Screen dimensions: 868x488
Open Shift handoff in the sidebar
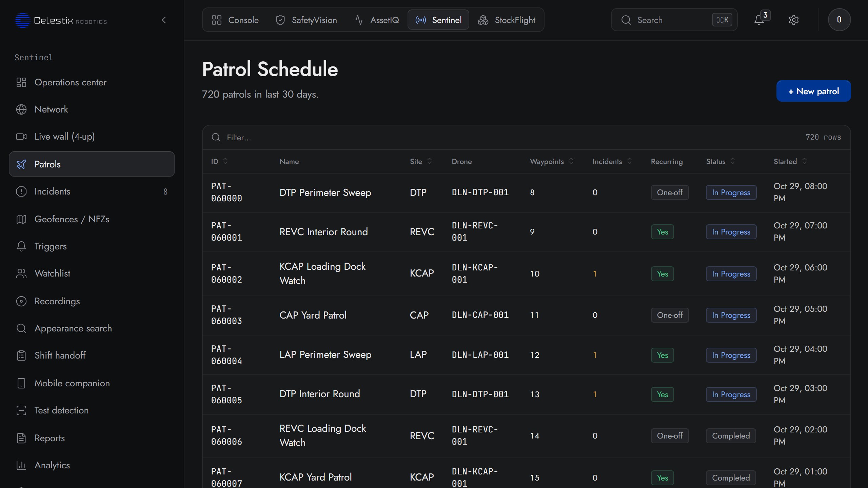92,355
